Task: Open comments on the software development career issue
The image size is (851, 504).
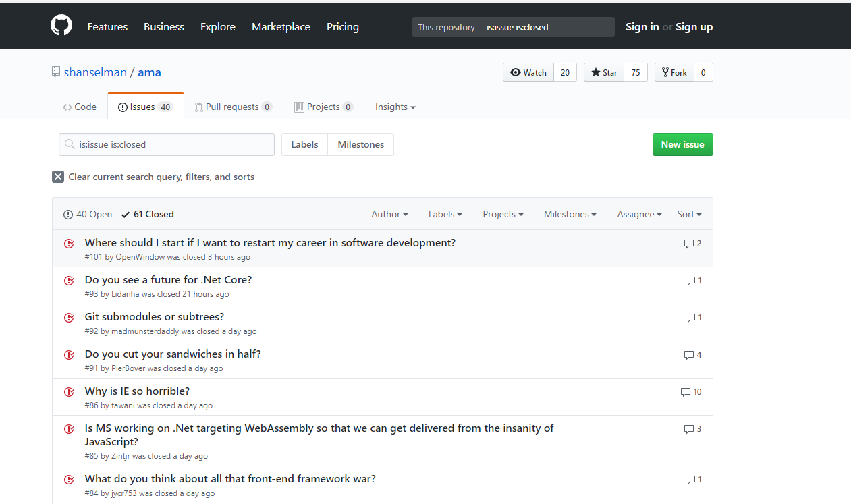Action: tap(692, 244)
